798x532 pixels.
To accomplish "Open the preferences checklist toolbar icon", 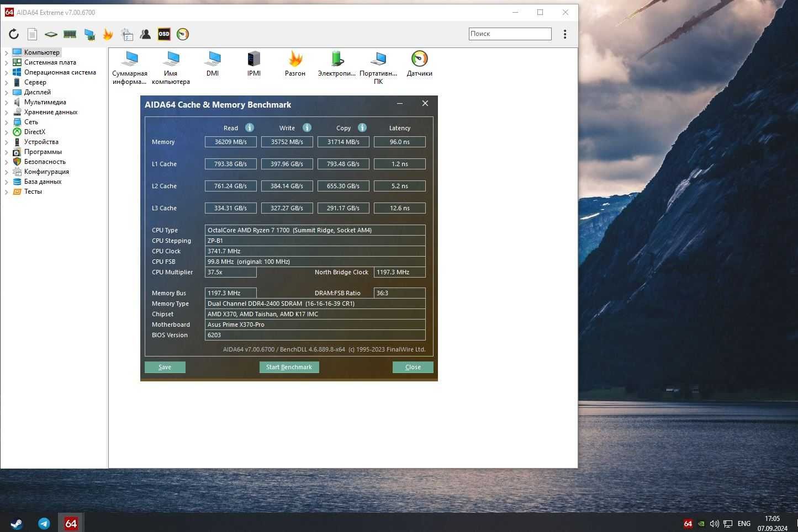I will click(127, 34).
